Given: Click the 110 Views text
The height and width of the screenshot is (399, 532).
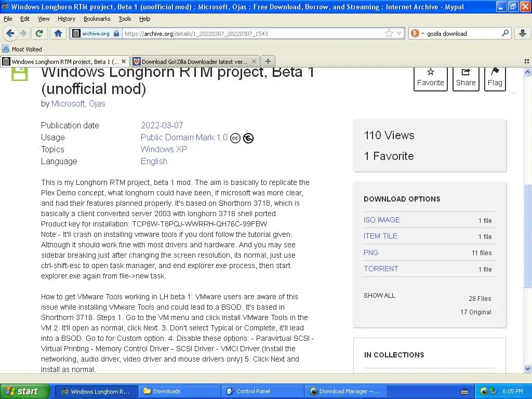Looking at the screenshot, I should point(389,136).
